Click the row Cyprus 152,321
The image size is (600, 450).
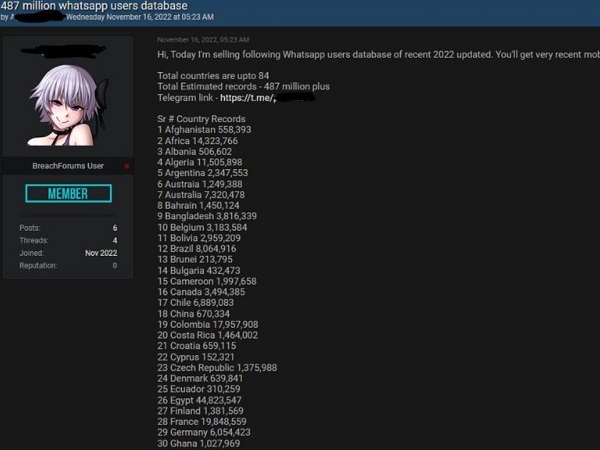tap(196, 357)
